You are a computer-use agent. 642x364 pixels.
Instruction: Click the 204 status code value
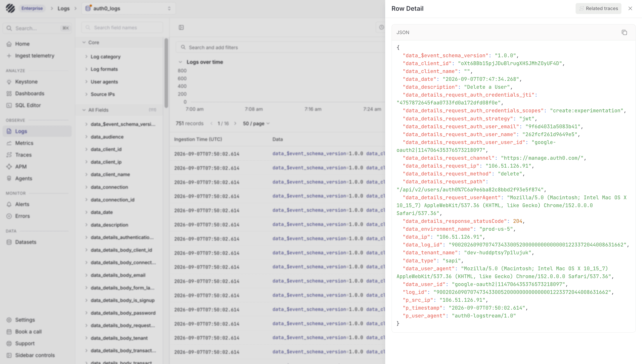click(x=517, y=221)
